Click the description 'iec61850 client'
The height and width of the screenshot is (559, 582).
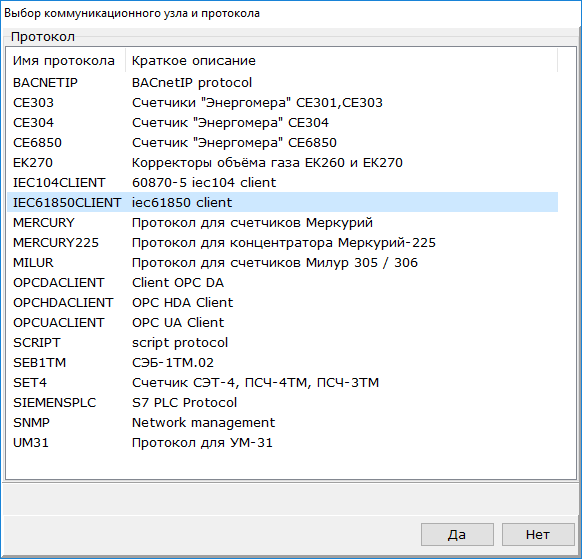[x=182, y=203]
